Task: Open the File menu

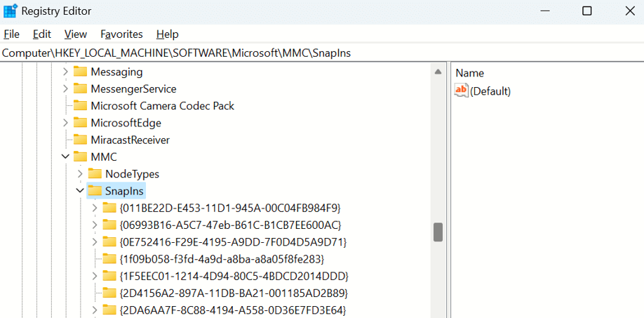Action: [x=11, y=34]
